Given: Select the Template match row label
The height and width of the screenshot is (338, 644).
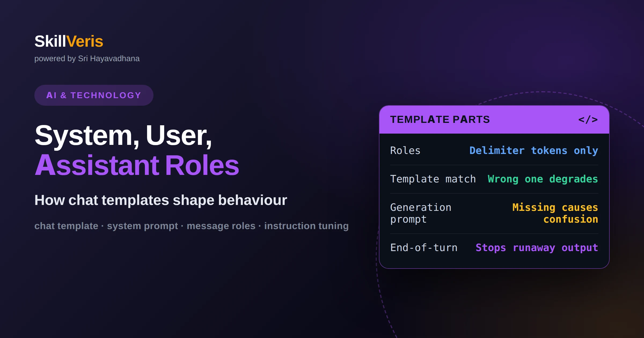Looking at the screenshot, I should point(433,179).
